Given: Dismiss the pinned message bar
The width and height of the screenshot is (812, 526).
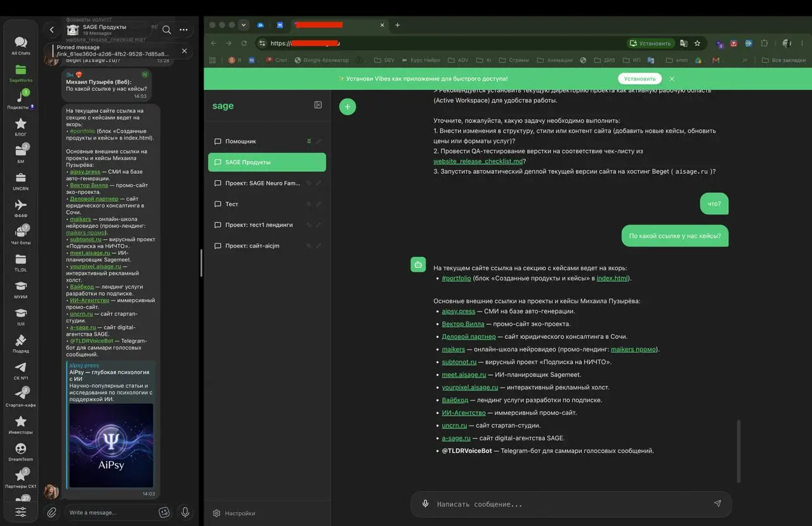Looking at the screenshot, I should point(184,51).
